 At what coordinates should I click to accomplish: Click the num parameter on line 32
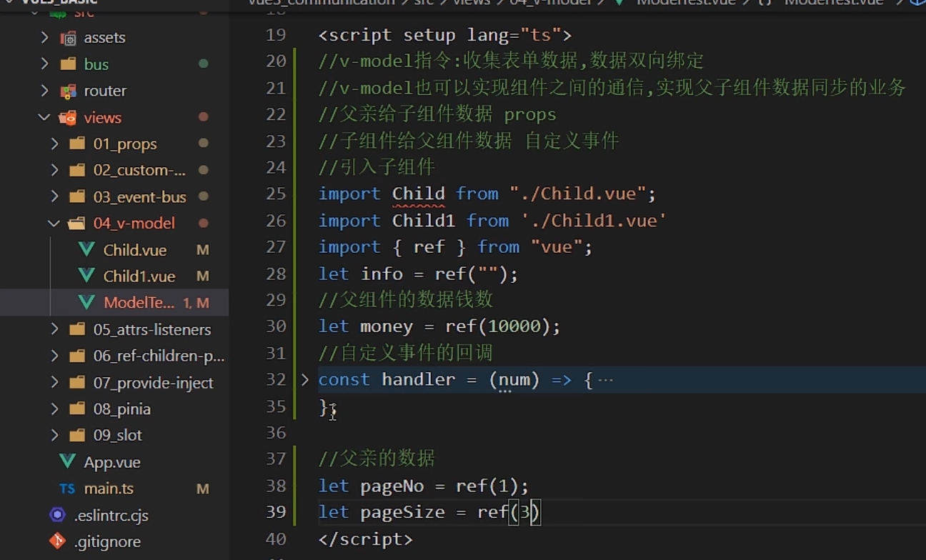514,380
